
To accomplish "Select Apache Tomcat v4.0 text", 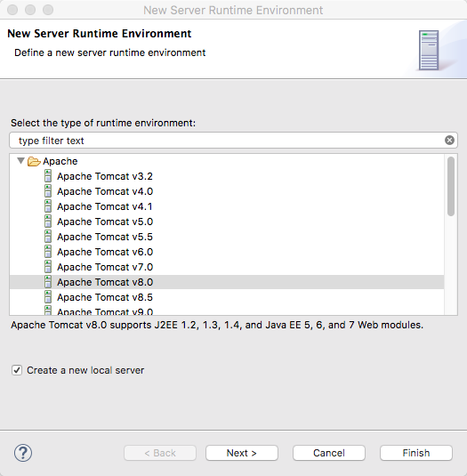I will point(105,191).
